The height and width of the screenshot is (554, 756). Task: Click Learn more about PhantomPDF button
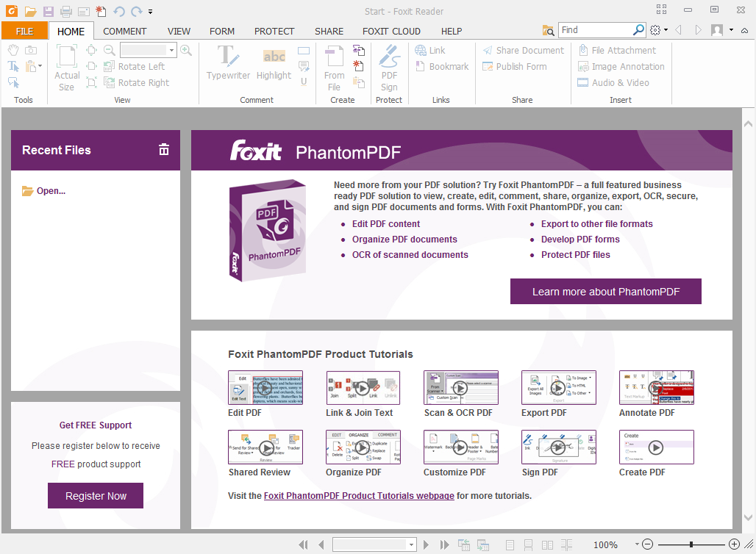(606, 292)
